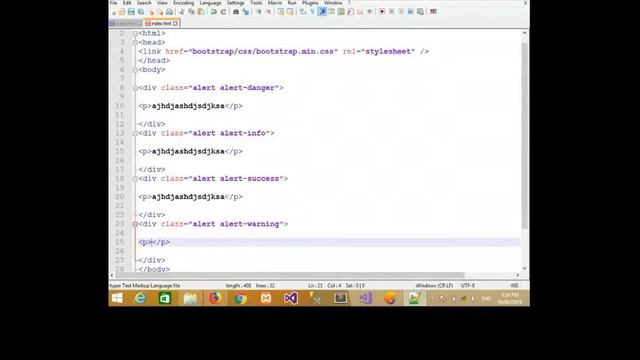Click the Close All toolbar icon
The height and width of the screenshot is (360, 640).
160,12
